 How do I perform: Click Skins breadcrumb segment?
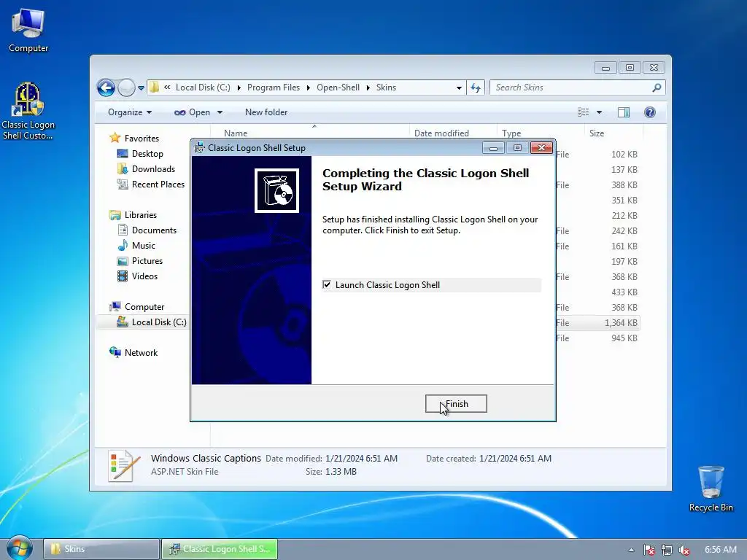tap(386, 87)
